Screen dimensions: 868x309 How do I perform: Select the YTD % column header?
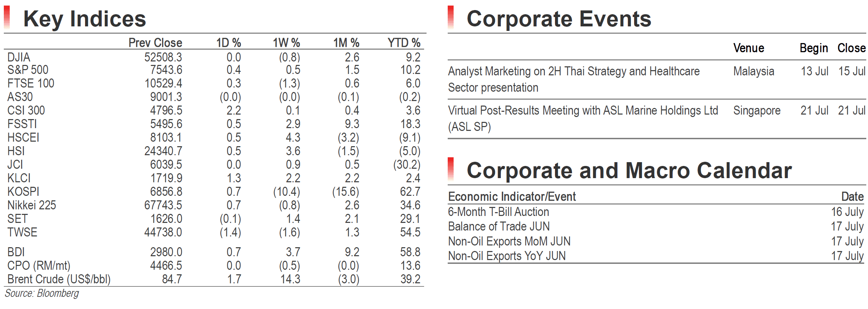(x=404, y=43)
